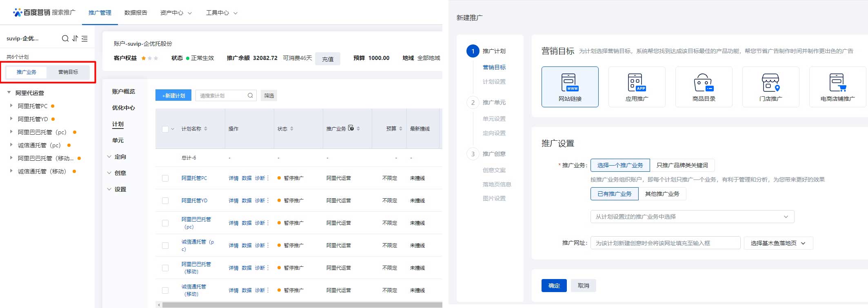
Task: Click the 充值 recharge button
Action: tap(328, 59)
